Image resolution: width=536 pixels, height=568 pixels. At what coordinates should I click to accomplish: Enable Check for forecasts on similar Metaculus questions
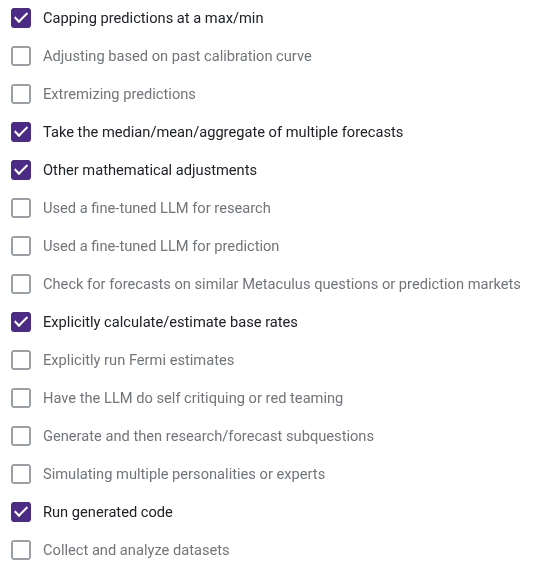click(x=21, y=284)
